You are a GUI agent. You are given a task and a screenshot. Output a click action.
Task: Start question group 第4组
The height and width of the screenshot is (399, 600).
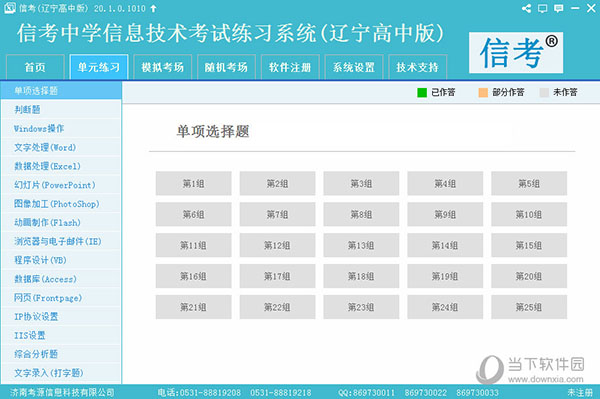point(445,184)
